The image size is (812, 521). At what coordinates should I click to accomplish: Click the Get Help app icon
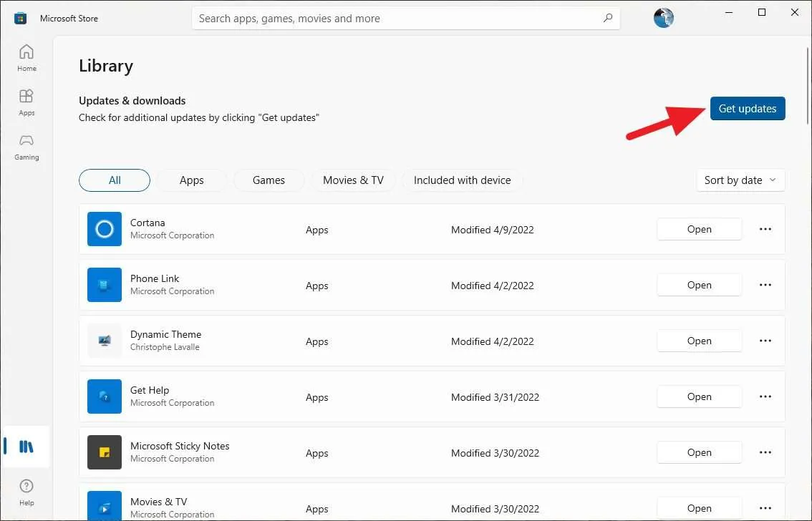(105, 396)
